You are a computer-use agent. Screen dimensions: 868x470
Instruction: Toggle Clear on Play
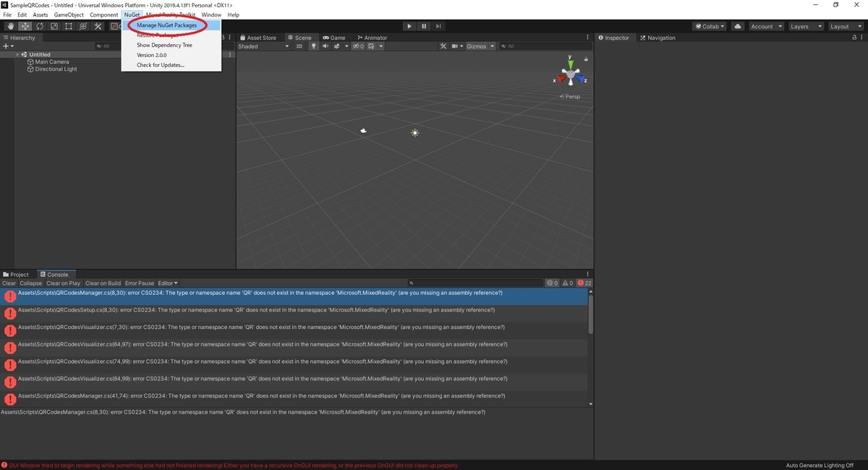pyautogui.click(x=64, y=283)
